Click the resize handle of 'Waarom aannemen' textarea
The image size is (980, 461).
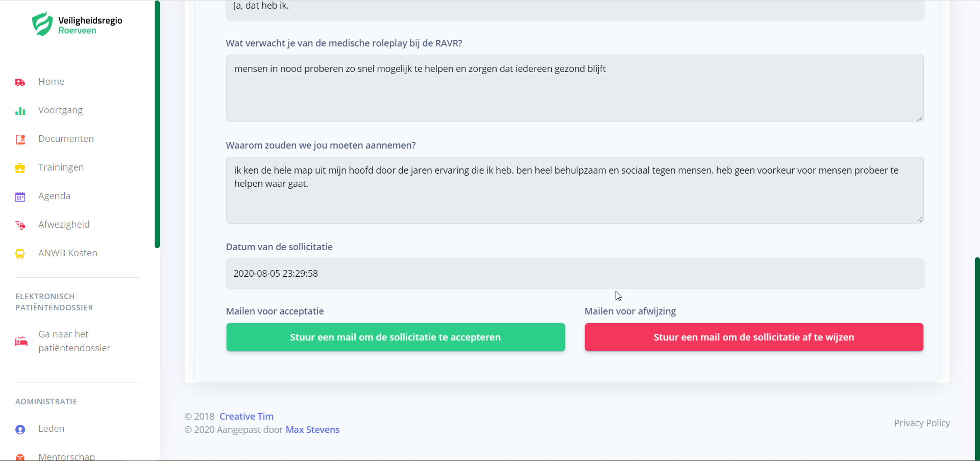[x=919, y=220]
